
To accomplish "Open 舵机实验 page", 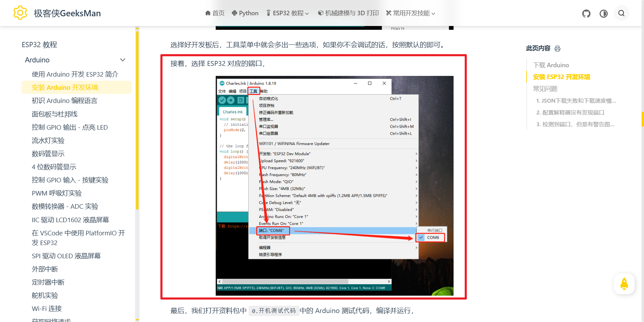I will click(45, 295).
